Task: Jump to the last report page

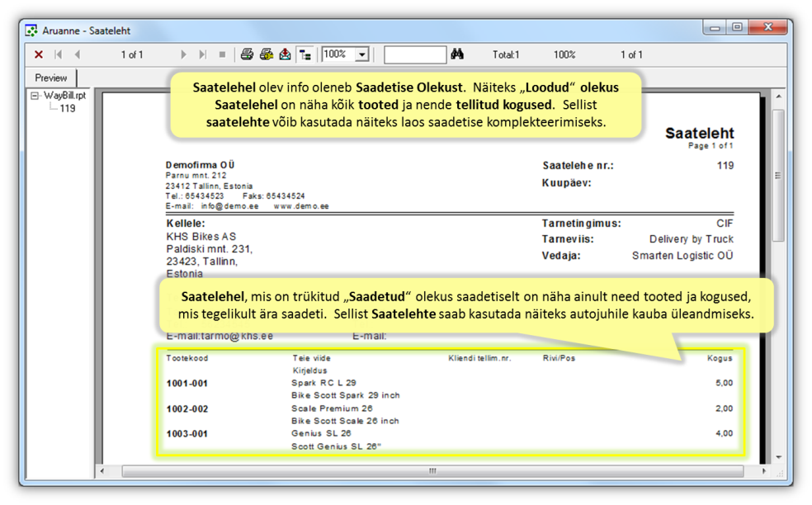Action: [x=202, y=54]
